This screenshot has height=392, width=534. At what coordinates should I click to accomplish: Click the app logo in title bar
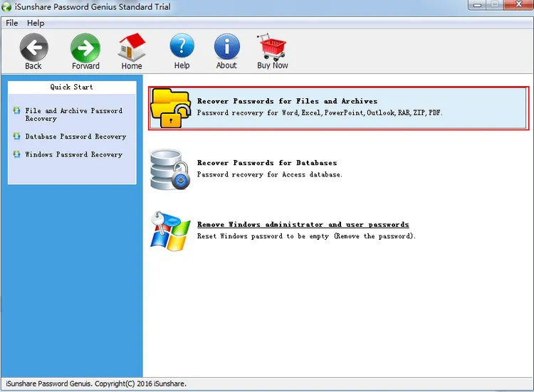(6, 7)
